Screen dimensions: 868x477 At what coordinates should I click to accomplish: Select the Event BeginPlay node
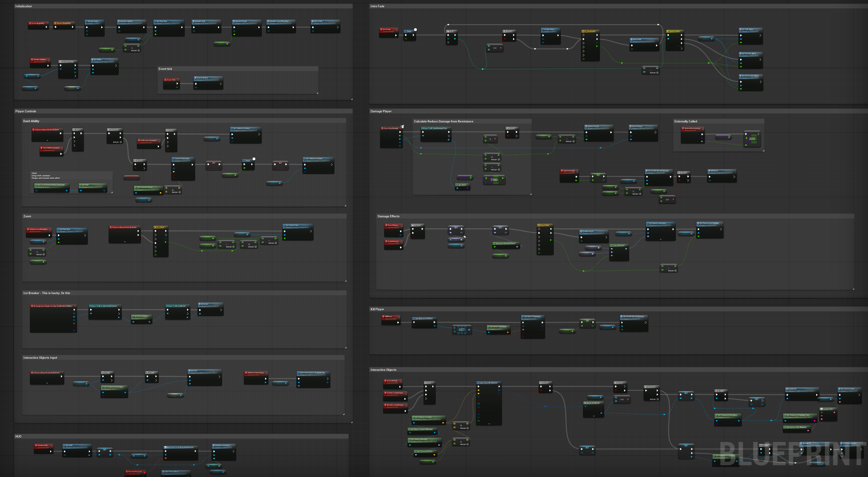tap(38, 23)
